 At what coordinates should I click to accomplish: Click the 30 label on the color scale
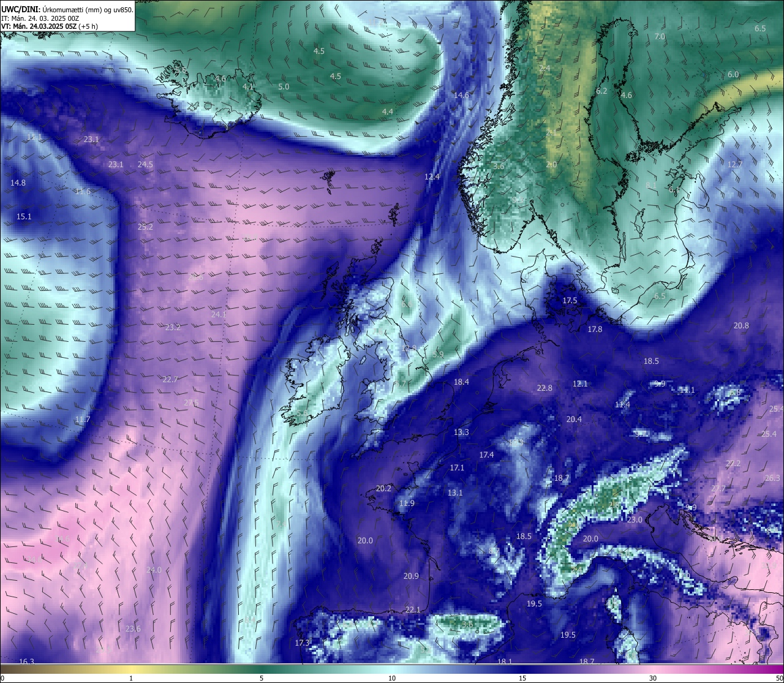[x=653, y=678]
